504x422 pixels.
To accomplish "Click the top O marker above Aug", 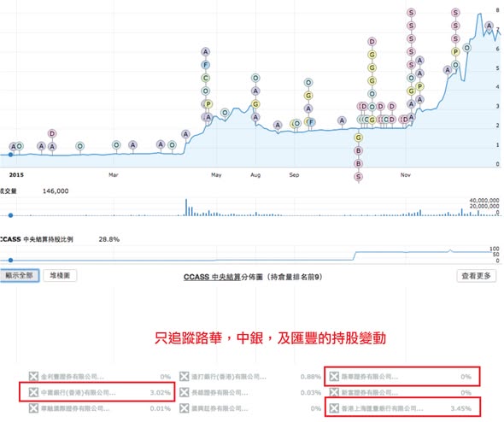I will click(255, 78).
